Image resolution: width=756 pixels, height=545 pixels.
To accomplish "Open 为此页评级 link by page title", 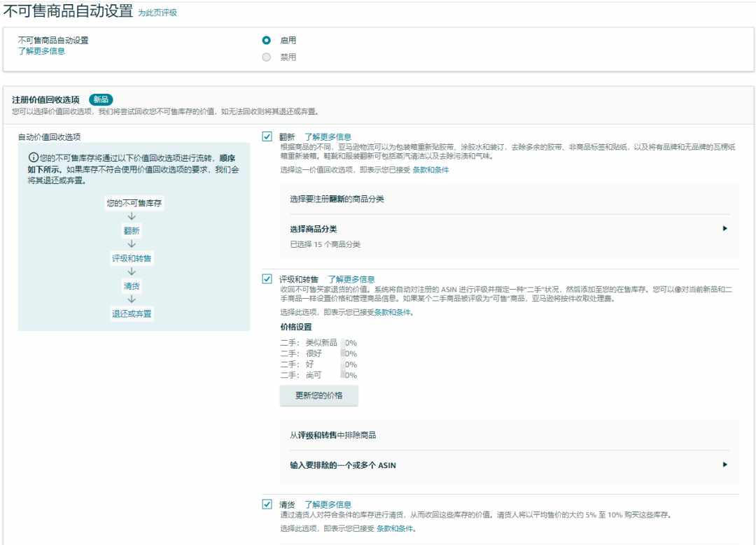I will pos(157,13).
